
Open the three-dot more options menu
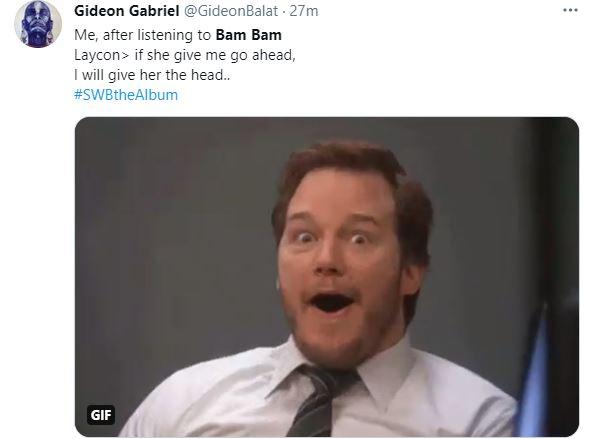pyautogui.click(x=570, y=10)
